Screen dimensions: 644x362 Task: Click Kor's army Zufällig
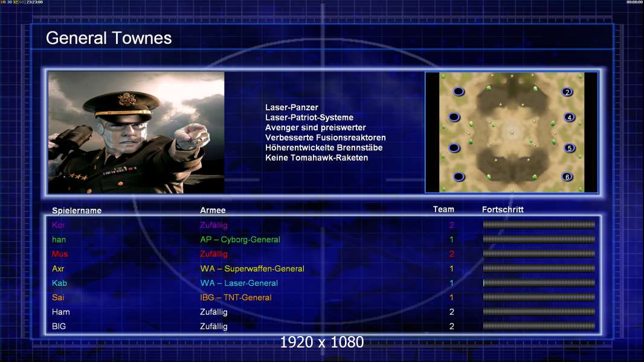214,225
